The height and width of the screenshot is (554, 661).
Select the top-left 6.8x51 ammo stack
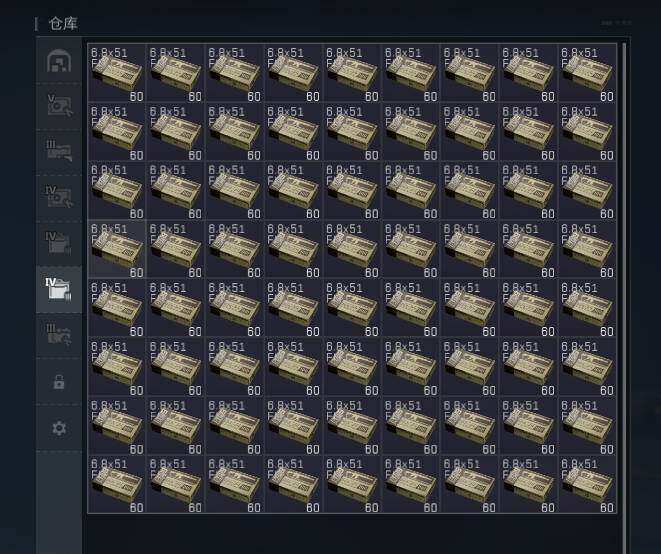(117, 73)
